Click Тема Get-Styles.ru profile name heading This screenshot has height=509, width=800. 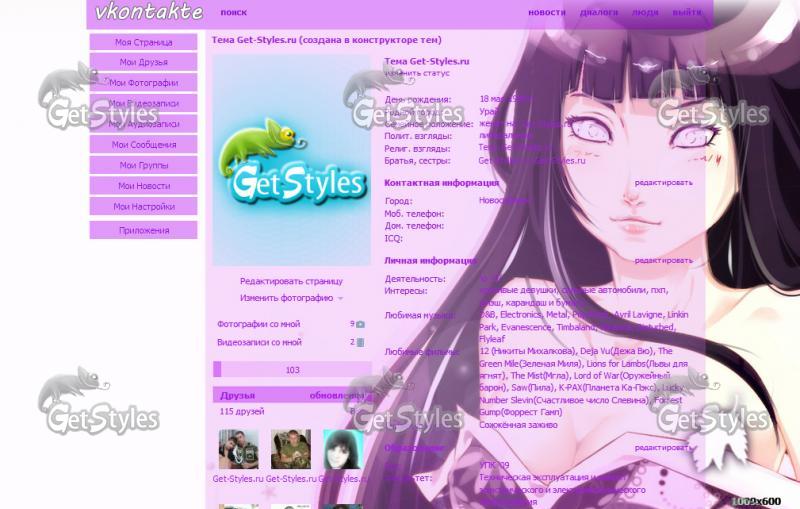[x=427, y=61]
